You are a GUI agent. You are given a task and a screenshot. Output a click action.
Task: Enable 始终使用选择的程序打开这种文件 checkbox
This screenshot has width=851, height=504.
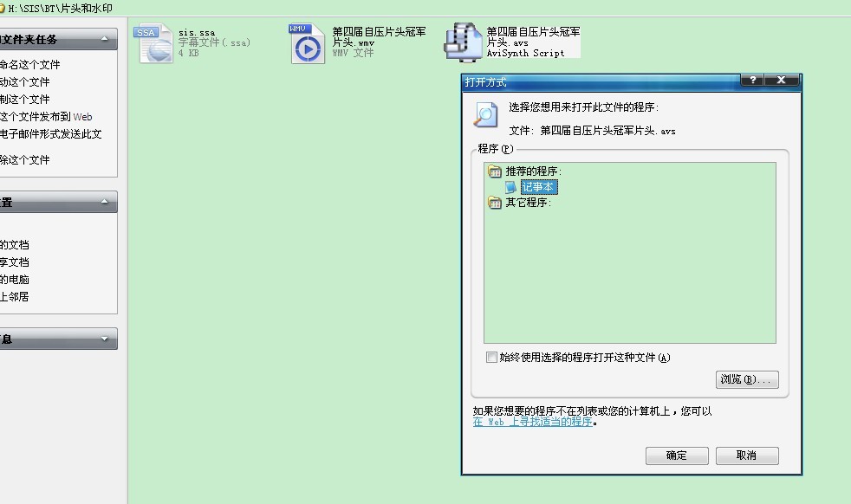point(491,357)
